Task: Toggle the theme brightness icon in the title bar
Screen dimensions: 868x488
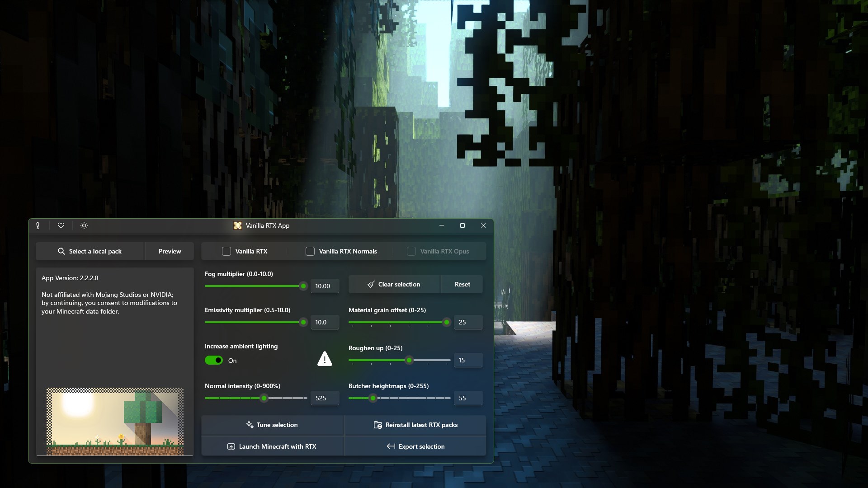Action: [84, 225]
